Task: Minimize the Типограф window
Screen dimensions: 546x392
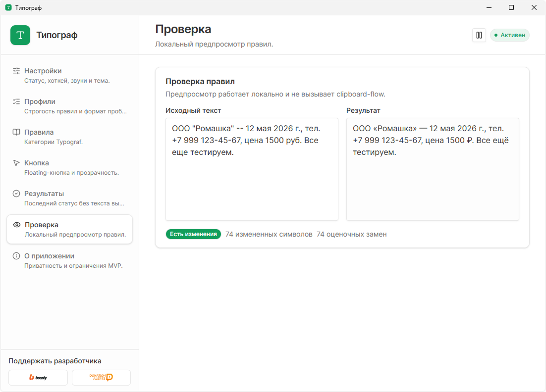Action: (x=489, y=7)
